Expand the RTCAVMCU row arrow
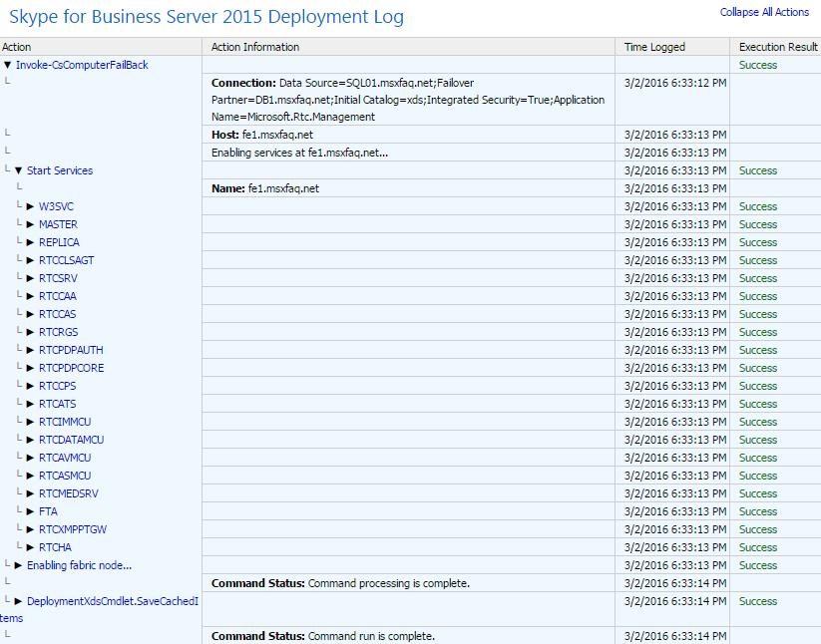The height and width of the screenshot is (644, 821). (x=30, y=458)
